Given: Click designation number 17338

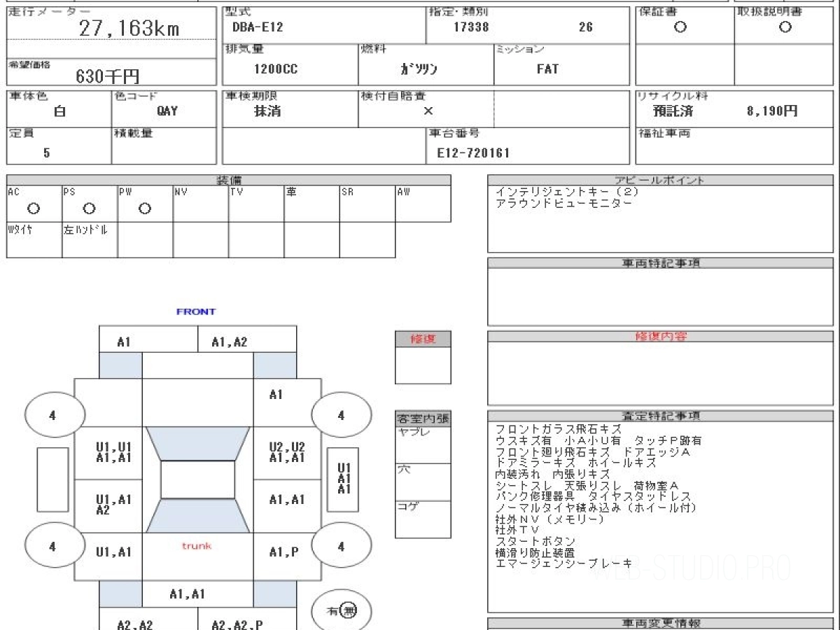Looking at the screenshot, I should click(471, 27).
